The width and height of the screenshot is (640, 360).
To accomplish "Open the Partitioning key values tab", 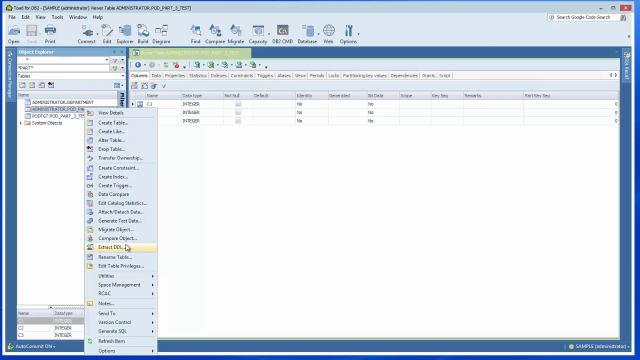I will 364,76.
